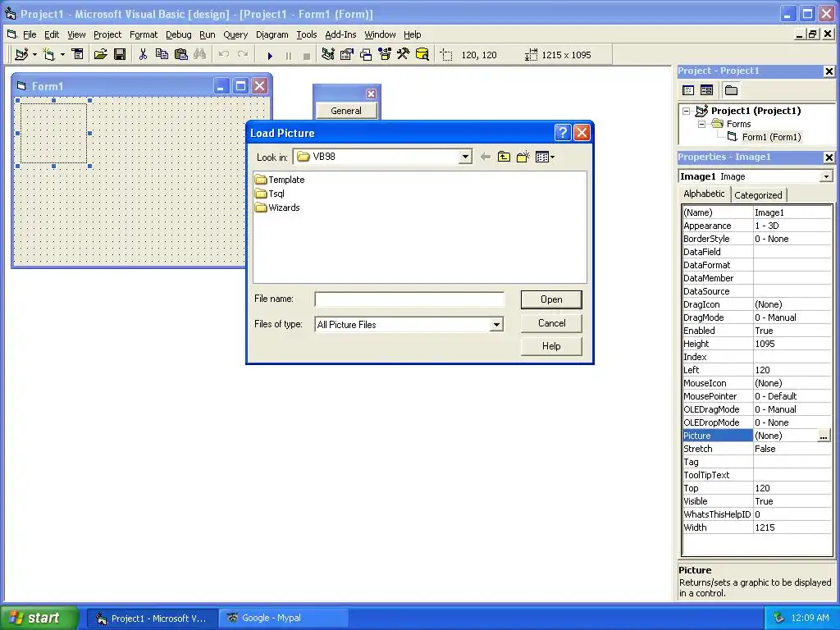Open Properties Window from toolbar

[347, 55]
